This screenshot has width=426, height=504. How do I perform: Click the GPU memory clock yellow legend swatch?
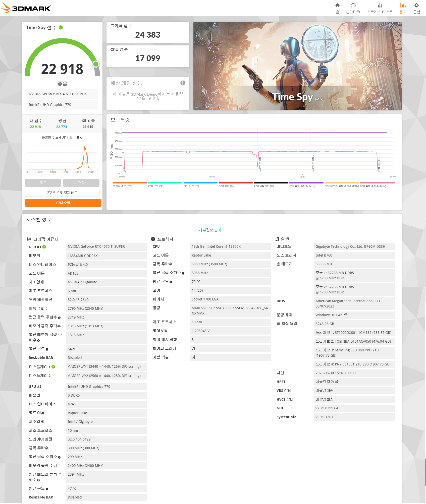341,183
